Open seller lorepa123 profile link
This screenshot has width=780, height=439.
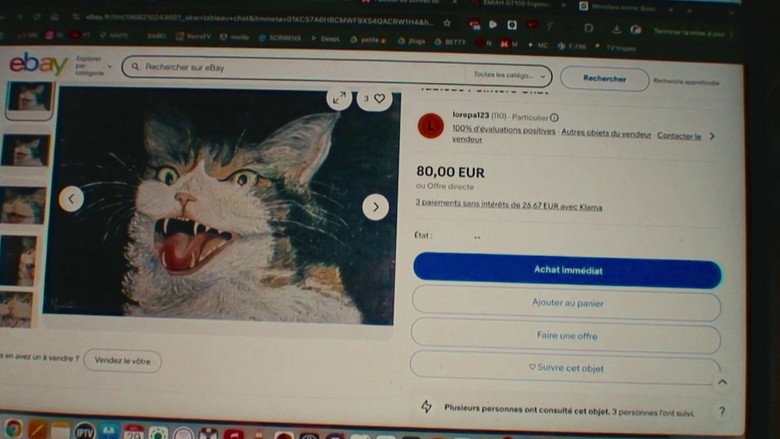click(471, 115)
